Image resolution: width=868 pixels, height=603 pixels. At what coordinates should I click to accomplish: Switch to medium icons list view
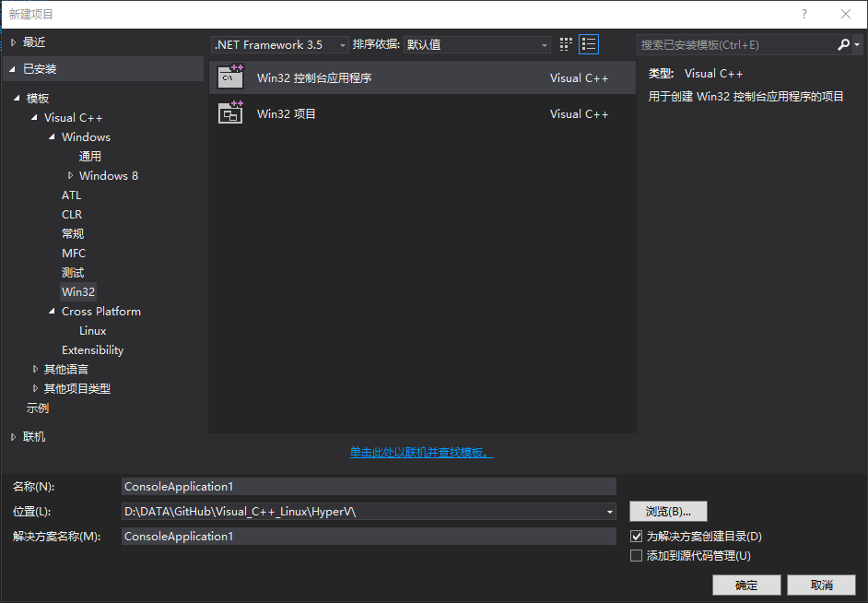589,44
